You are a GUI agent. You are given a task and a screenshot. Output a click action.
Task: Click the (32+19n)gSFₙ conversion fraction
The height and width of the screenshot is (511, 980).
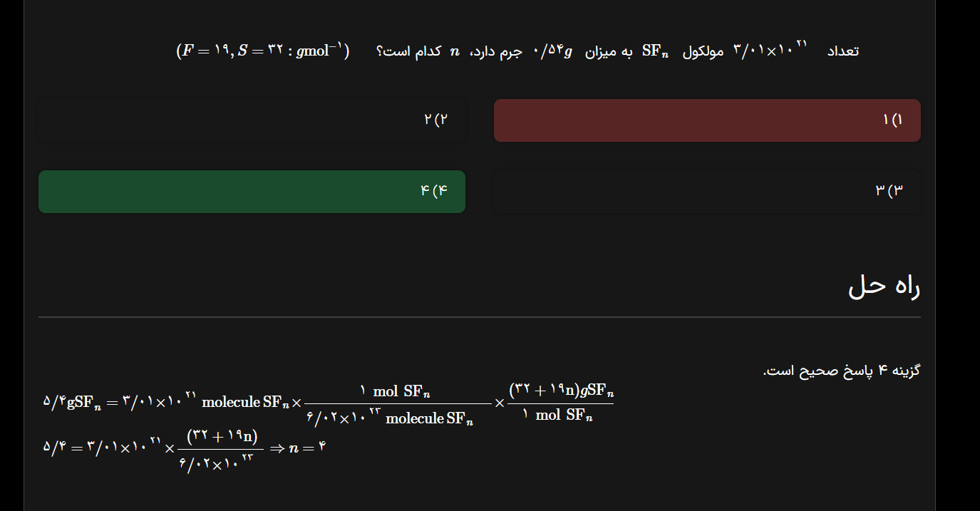click(x=560, y=403)
